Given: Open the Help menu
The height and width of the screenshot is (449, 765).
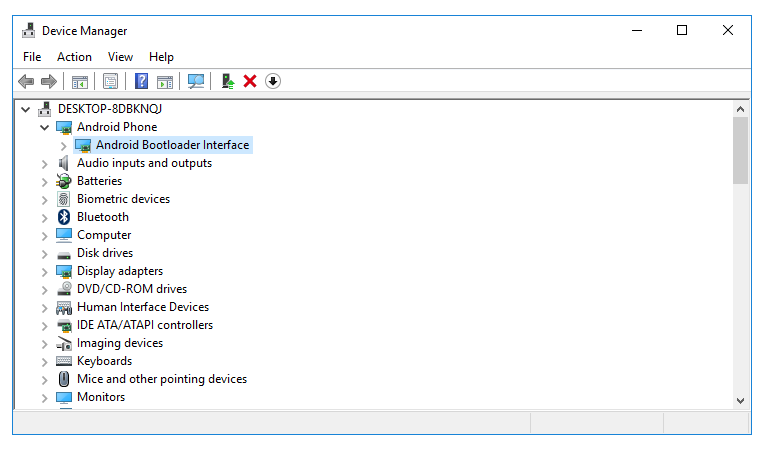Looking at the screenshot, I should click(161, 57).
